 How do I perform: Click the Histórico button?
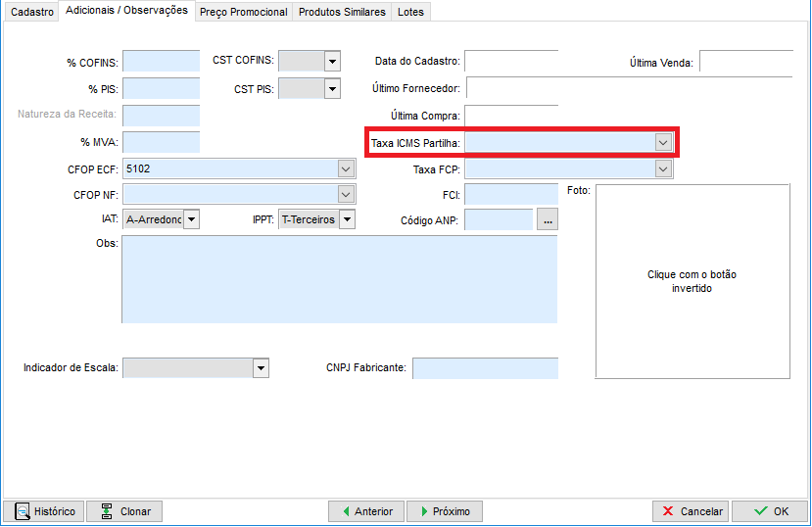pos(44,511)
